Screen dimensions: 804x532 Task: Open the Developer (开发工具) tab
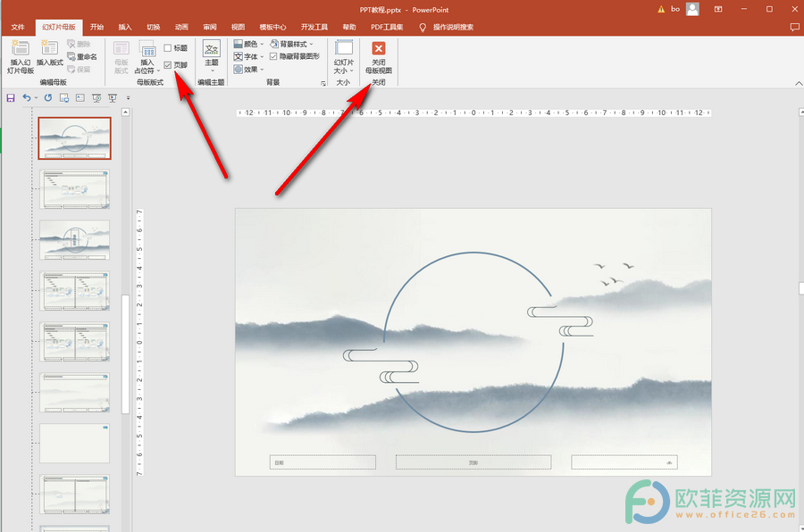pos(314,27)
